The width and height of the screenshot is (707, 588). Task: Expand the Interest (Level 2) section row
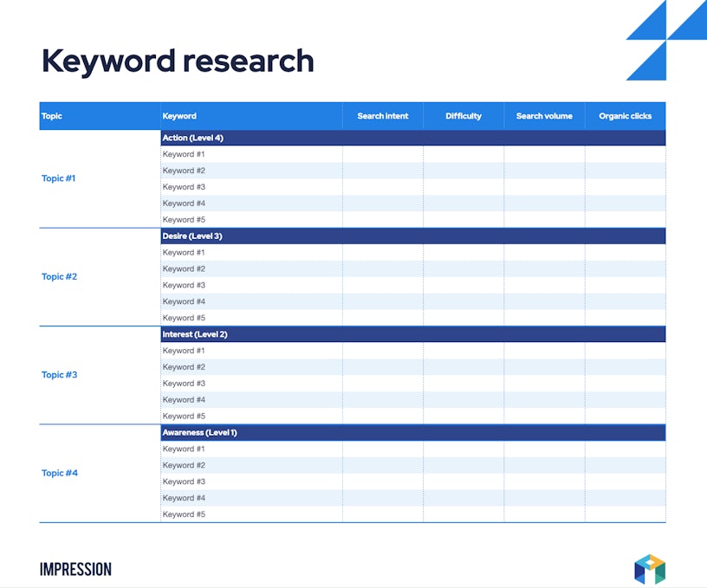point(195,334)
